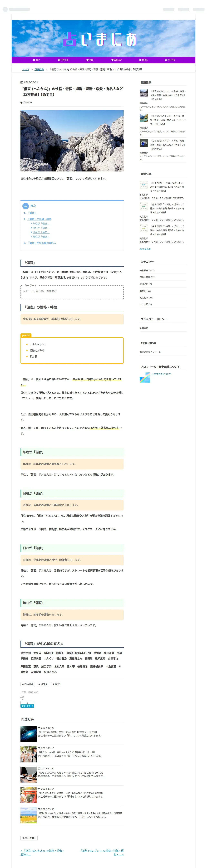Open 四柱推命 in the purple navigation bar

(x=63, y=60)
